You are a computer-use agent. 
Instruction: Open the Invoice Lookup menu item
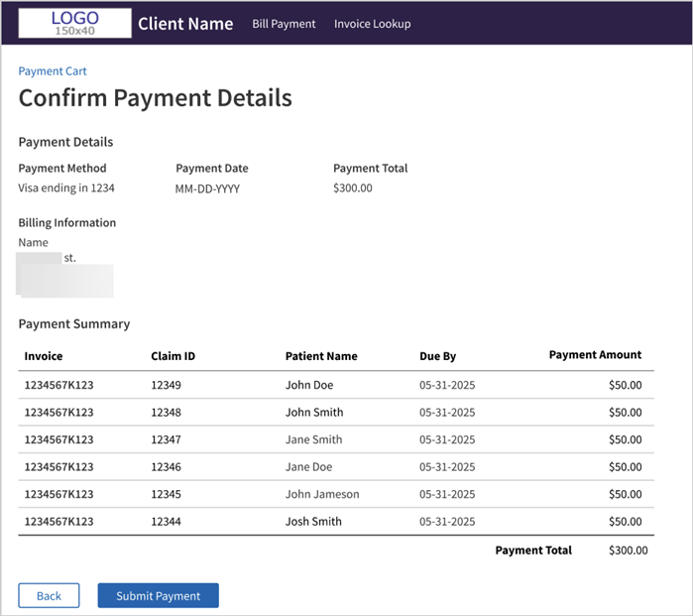click(372, 24)
